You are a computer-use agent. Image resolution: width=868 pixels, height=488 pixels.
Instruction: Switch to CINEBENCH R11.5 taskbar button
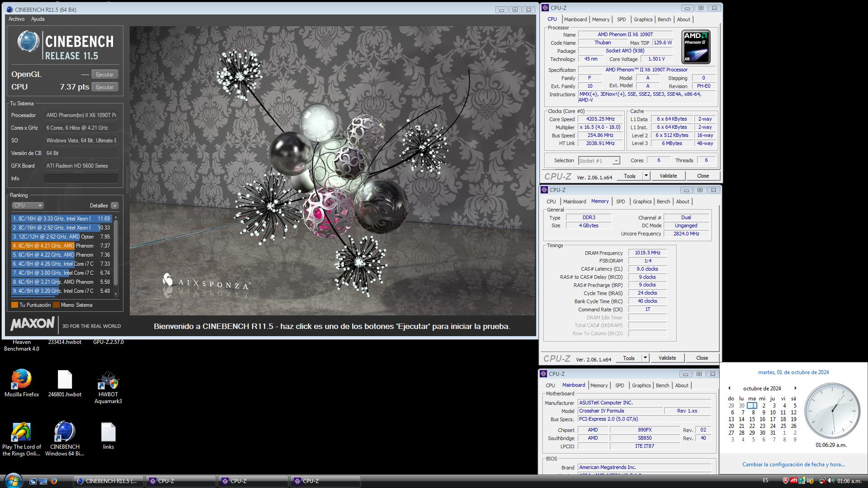coord(108,481)
